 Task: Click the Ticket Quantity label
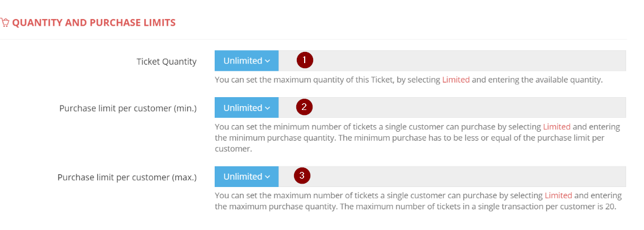[x=167, y=61]
